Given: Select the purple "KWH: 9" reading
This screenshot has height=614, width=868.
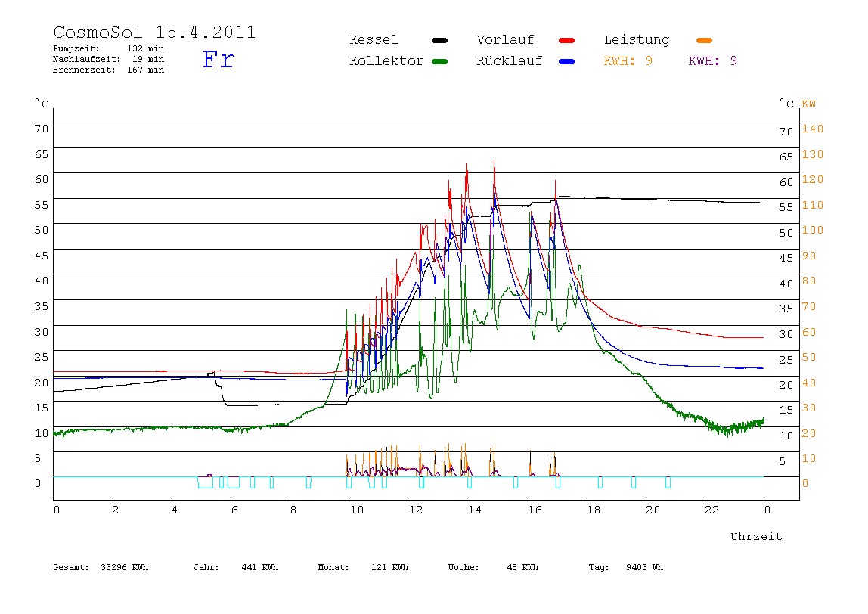Looking at the screenshot, I should (713, 61).
